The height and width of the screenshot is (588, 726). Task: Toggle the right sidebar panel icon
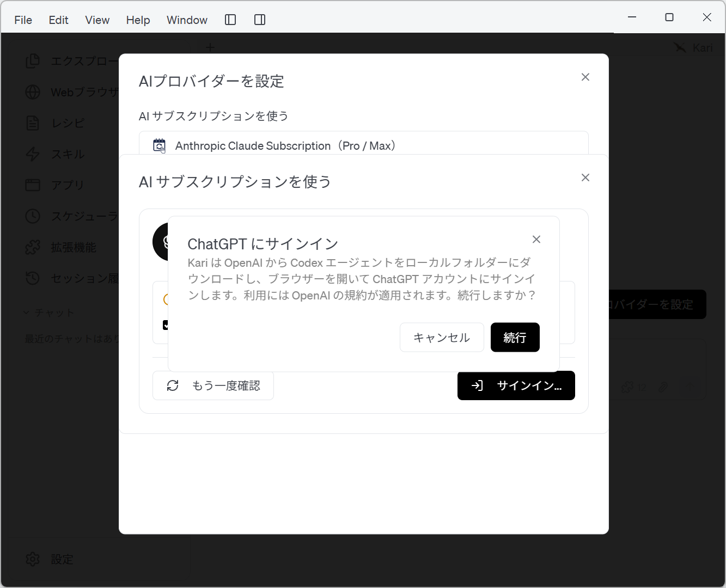click(260, 20)
